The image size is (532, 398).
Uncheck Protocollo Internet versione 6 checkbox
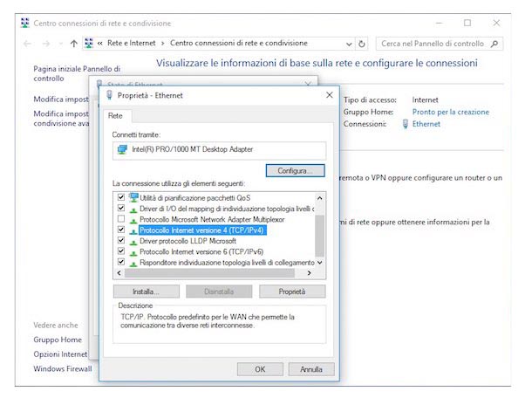pos(120,251)
